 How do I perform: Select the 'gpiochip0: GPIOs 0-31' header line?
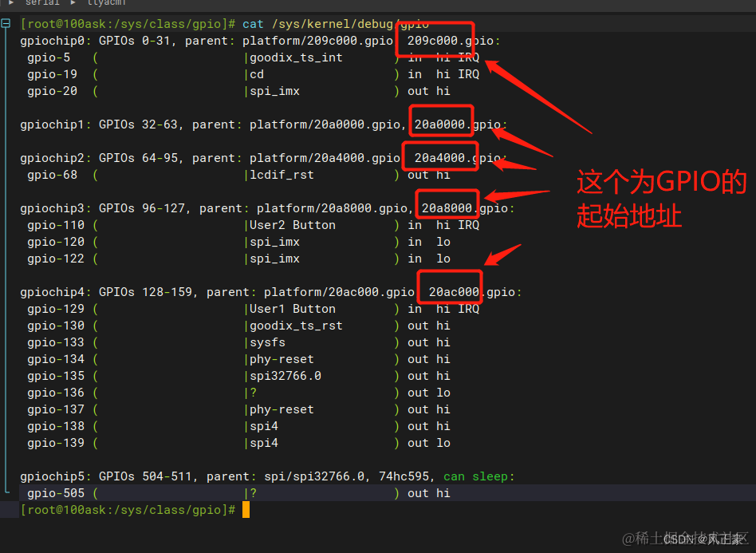[x=260, y=41]
